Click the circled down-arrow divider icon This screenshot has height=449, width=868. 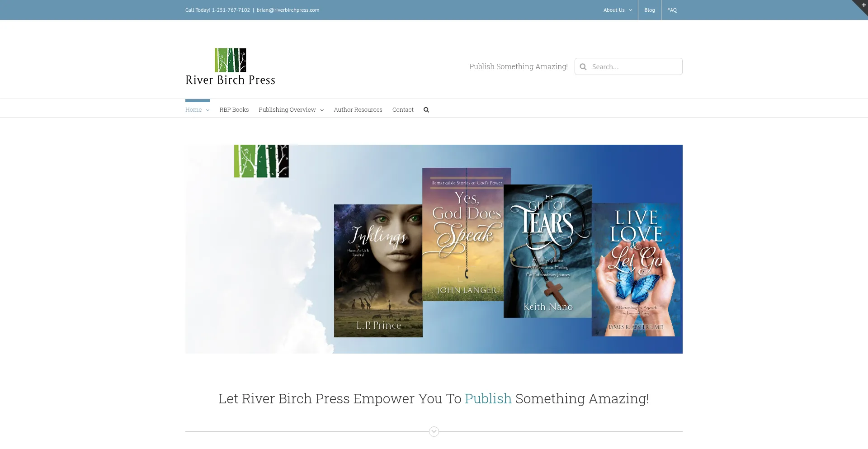click(434, 431)
